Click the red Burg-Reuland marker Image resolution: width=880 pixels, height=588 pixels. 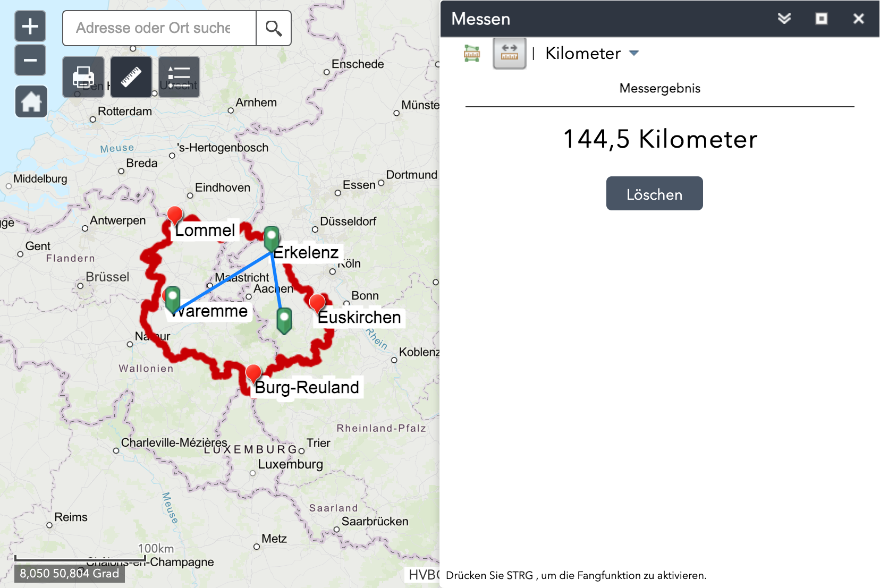(x=253, y=373)
